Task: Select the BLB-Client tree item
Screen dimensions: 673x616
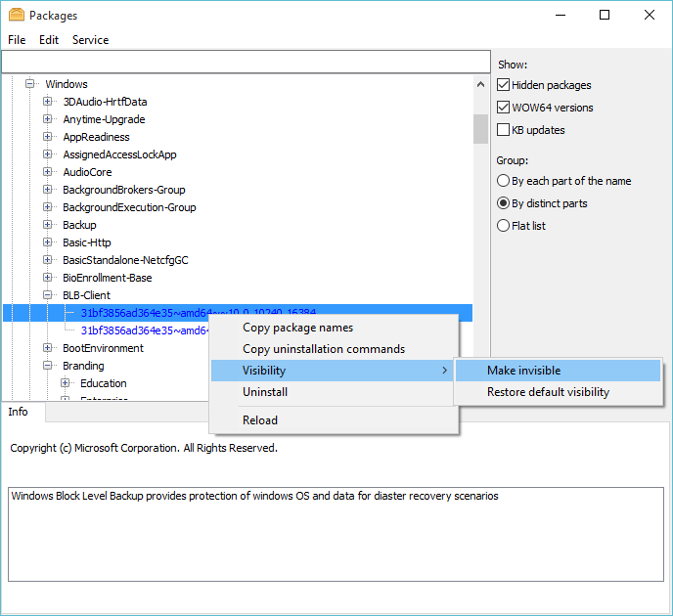Action: tap(86, 295)
